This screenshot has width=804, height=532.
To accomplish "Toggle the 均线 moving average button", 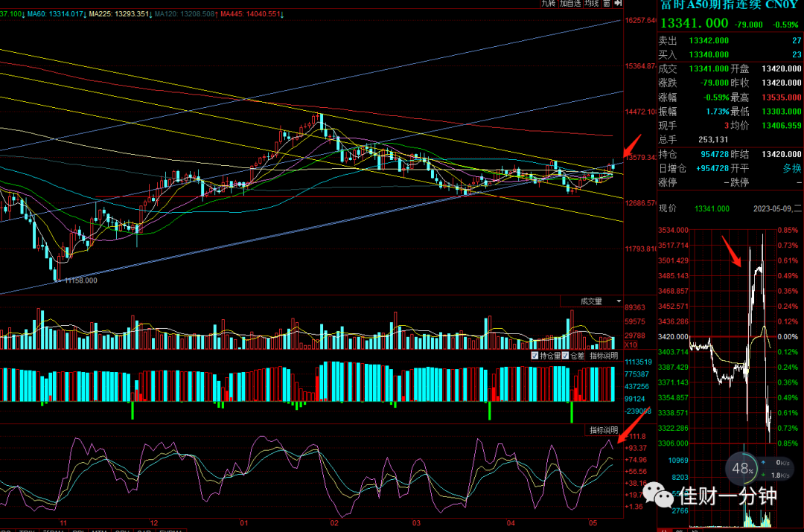I will [x=592, y=3].
